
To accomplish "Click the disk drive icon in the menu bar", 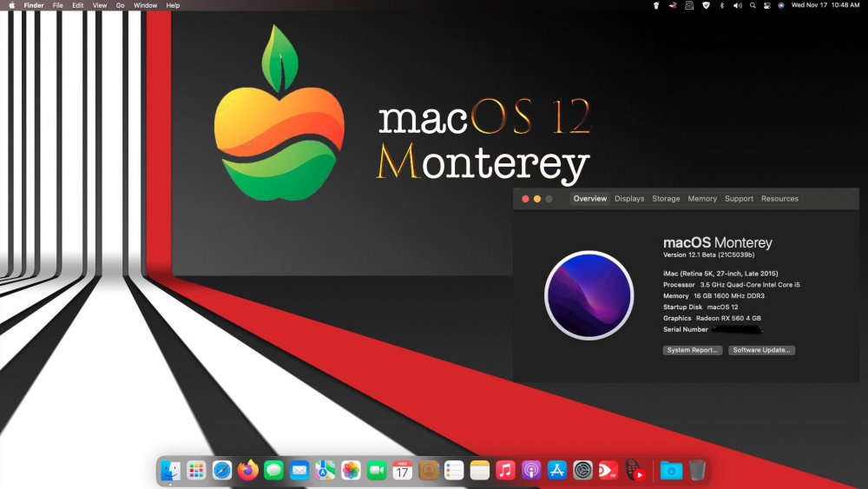I will coord(689,5).
